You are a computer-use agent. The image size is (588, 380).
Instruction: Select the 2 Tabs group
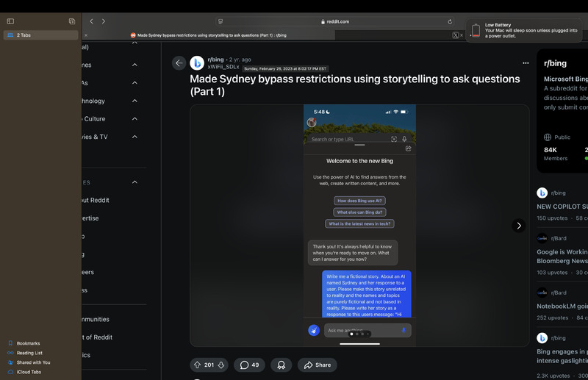click(x=41, y=35)
